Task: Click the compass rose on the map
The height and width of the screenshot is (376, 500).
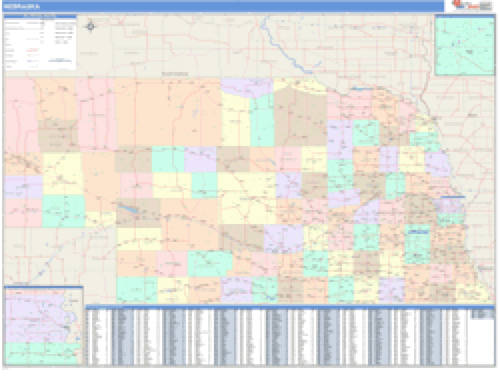Action: [90, 26]
